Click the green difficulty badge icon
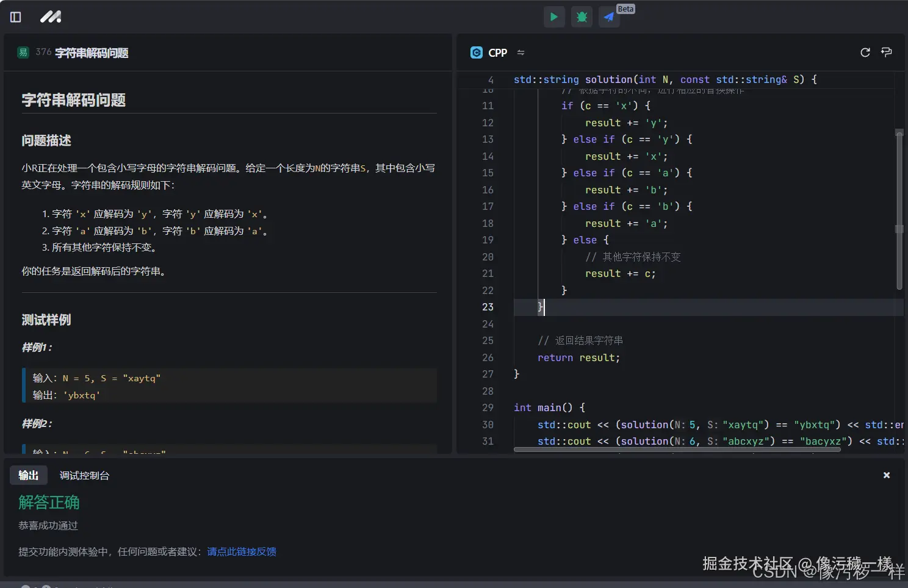The height and width of the screenshot is (588, 908). pyautogui.click(x=23, y=52)
